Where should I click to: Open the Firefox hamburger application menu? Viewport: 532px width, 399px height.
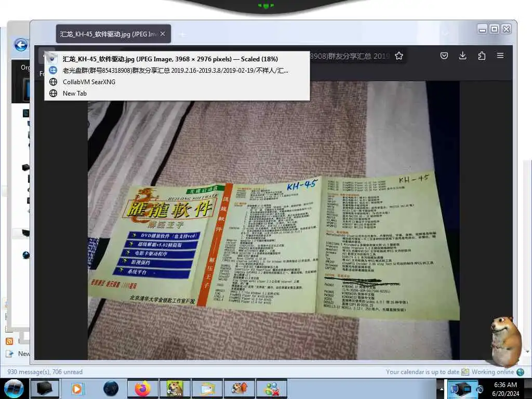click(500, 56)
